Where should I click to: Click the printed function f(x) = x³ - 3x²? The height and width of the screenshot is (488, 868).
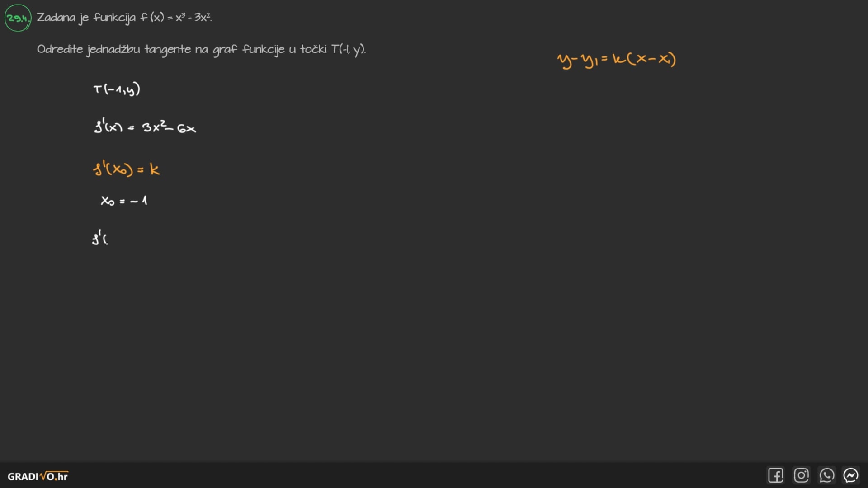(175, 18)
